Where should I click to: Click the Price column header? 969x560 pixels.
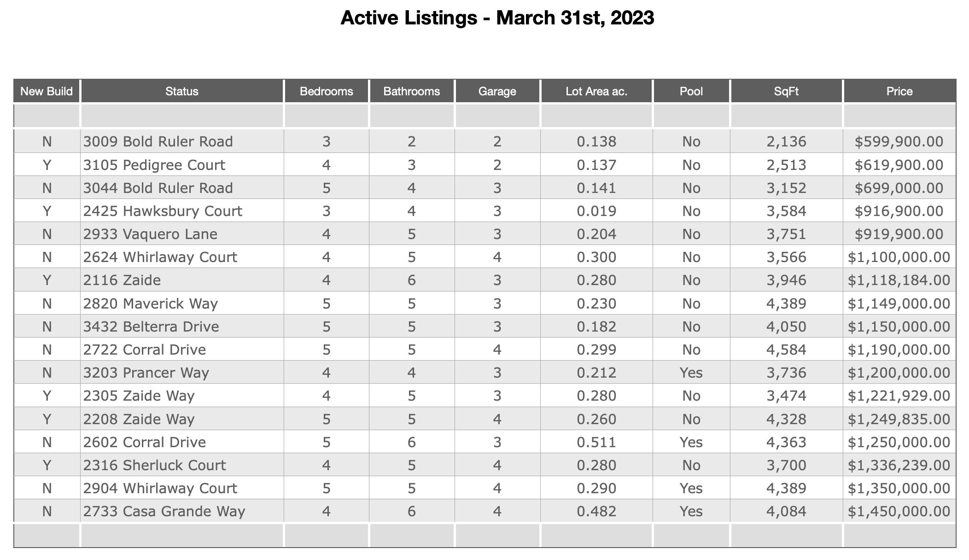899,91
